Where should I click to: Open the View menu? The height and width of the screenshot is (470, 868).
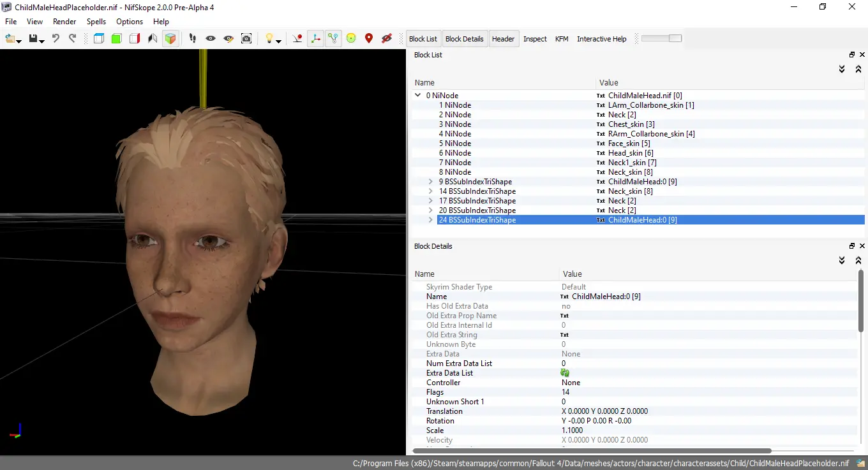tap(34, 21)
